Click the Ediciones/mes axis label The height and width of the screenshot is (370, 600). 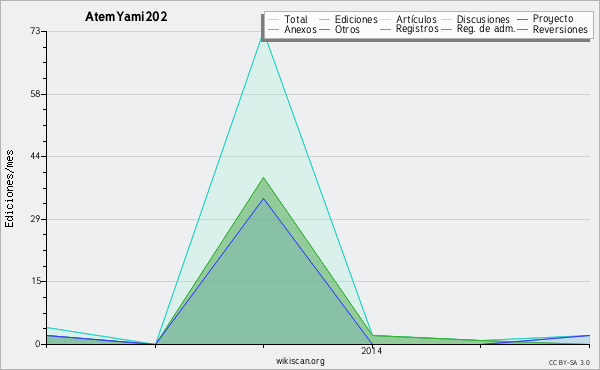9,189
